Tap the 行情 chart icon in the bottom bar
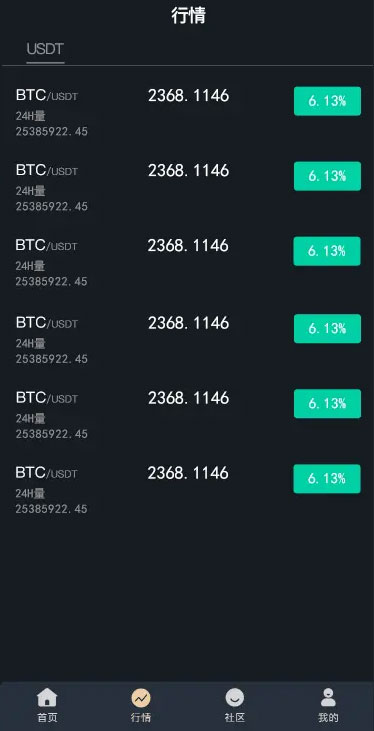The width and height of the screenshot is (374, 731). (141, 698)
